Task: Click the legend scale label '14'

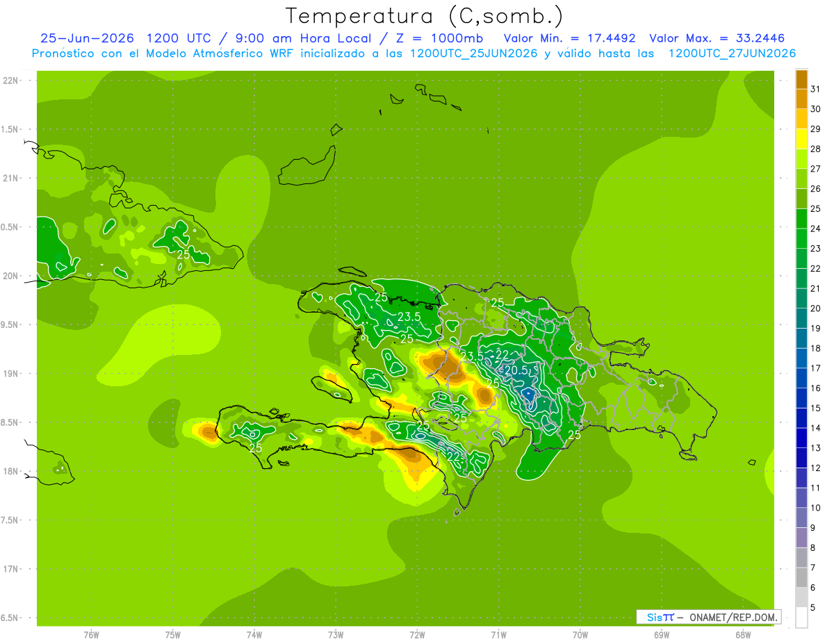Action: pyautogui.click(x=816, y=428)
